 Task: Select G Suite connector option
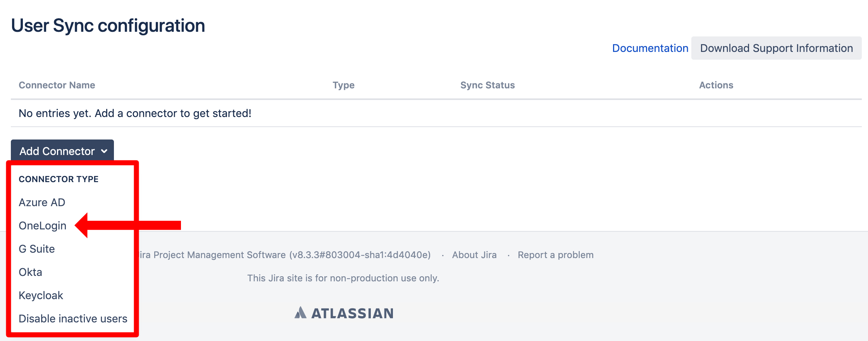[37, 249]
